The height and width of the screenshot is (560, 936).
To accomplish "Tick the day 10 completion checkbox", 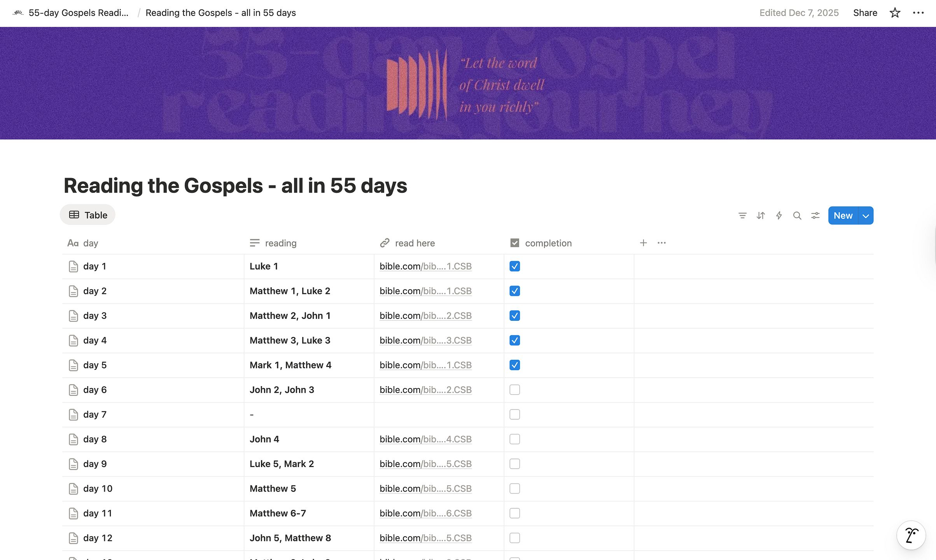I will [514, 488].
